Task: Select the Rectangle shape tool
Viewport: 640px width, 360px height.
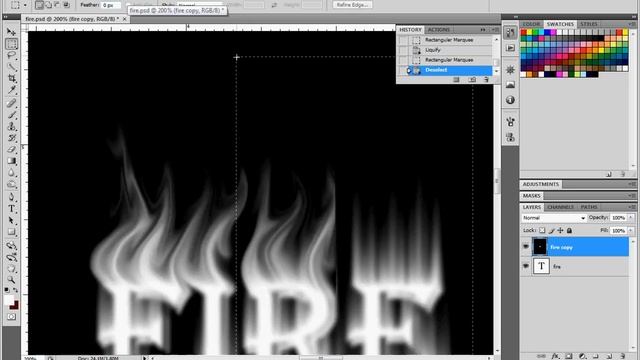Action: click(11, 232)
